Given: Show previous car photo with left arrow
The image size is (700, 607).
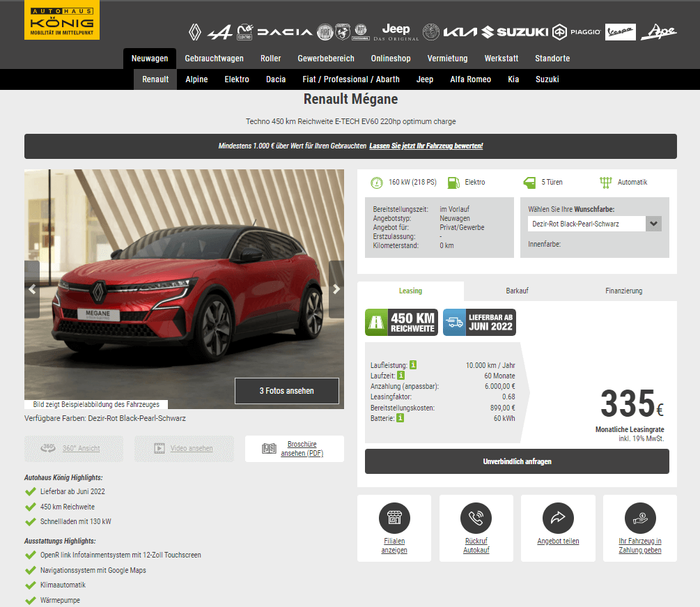Looking at the screenshot, I should coord(32,289).
